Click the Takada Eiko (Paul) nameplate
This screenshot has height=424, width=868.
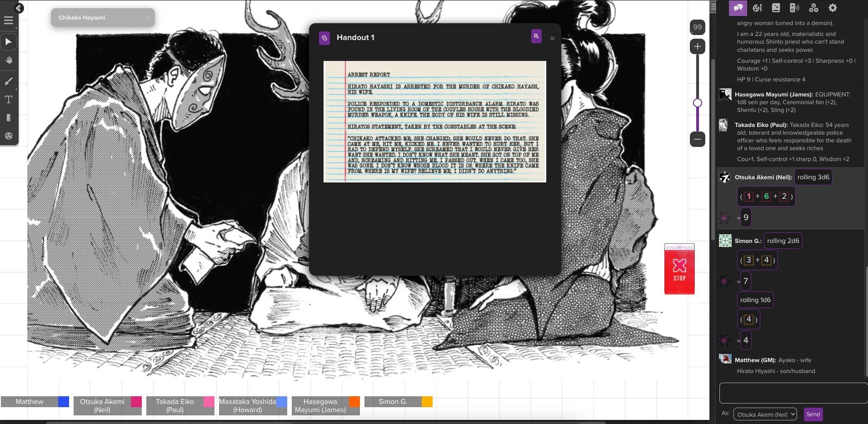click(175, 405)
